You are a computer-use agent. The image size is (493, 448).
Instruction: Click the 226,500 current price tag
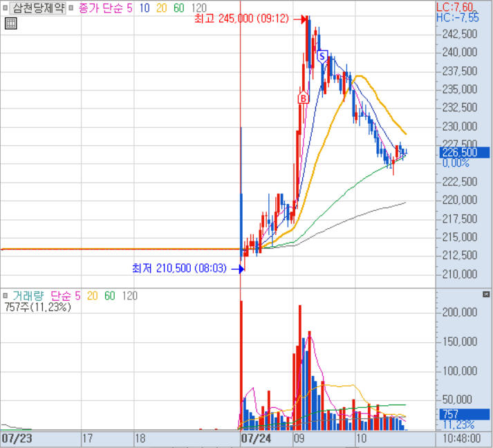pyautogui.click(x=463, y=153)
